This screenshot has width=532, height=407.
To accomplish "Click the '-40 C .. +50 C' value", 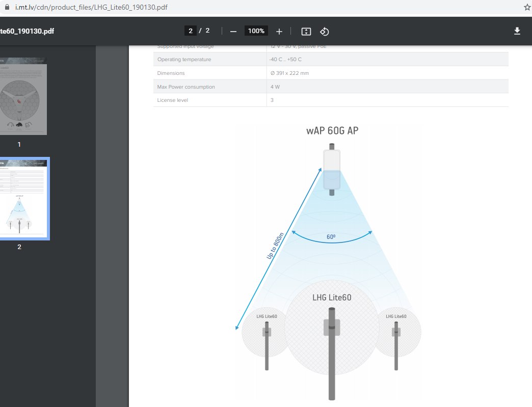I will click(x=285, y=60).
